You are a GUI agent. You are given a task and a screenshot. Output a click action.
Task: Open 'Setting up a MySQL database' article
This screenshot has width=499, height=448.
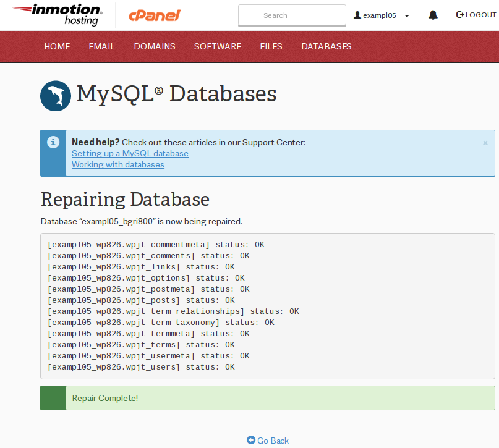130,153
